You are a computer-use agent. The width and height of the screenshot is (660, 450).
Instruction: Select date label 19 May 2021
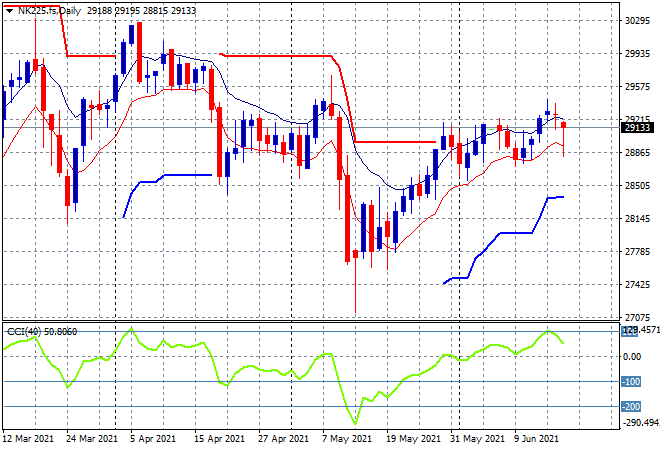point(413,439)
